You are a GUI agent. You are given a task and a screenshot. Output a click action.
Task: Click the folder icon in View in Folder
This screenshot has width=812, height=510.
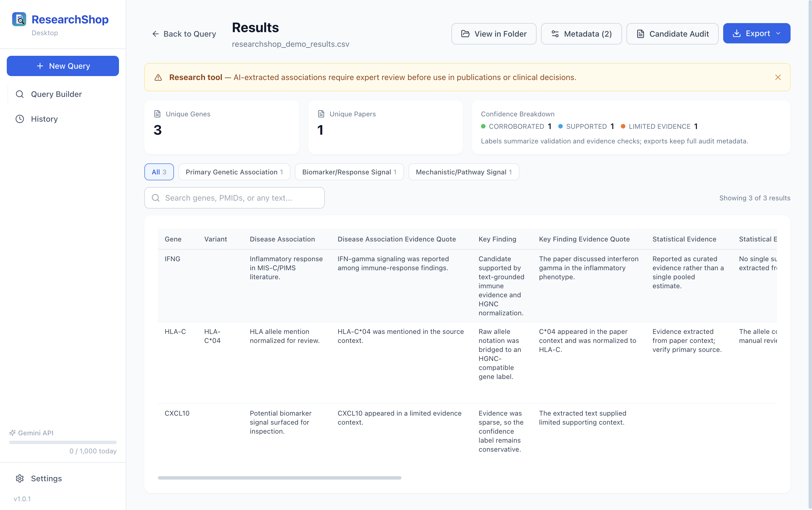coord(465,34)
